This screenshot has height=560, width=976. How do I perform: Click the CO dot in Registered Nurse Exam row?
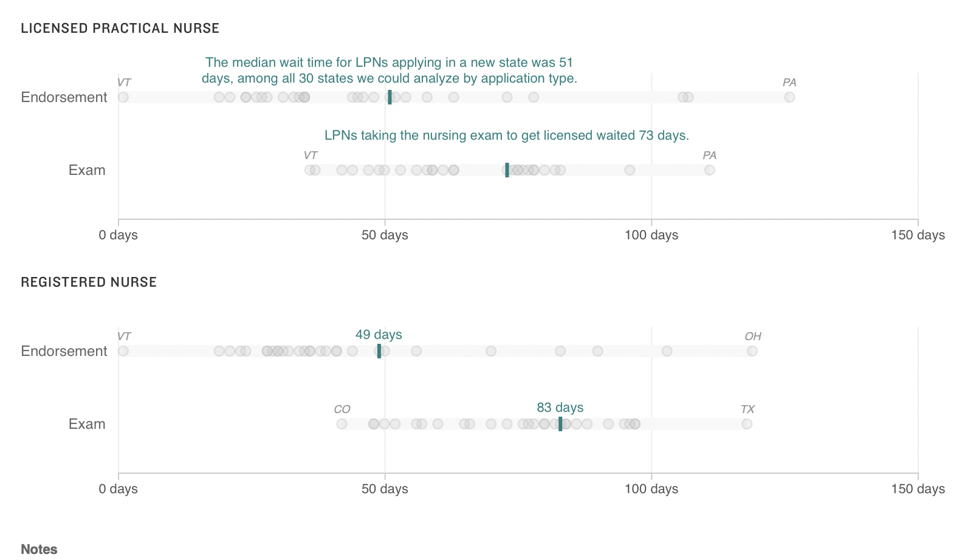point(342,424)
